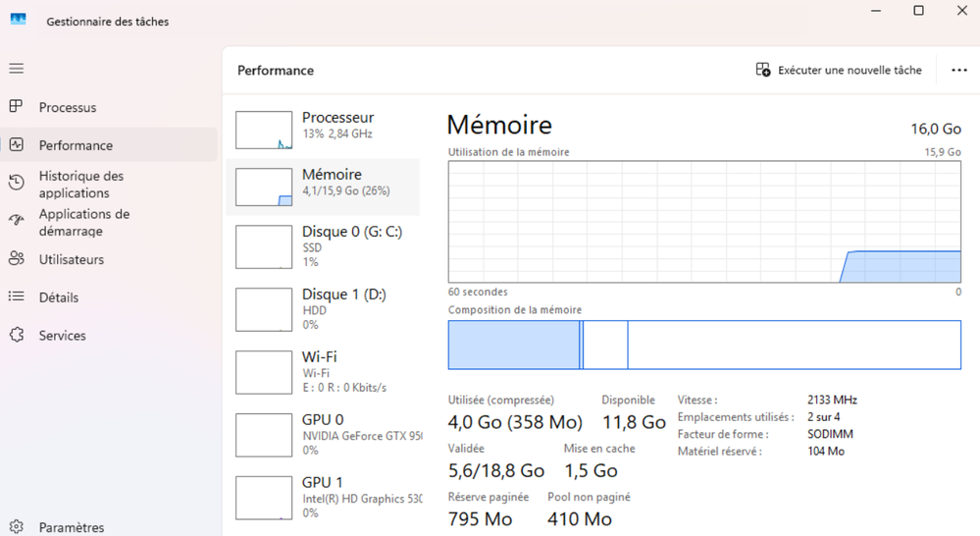Select GPU 0 NVIDIA GeForce entry
The height and width of the screenshot is (536, 980).
click(x=323, y=433)
